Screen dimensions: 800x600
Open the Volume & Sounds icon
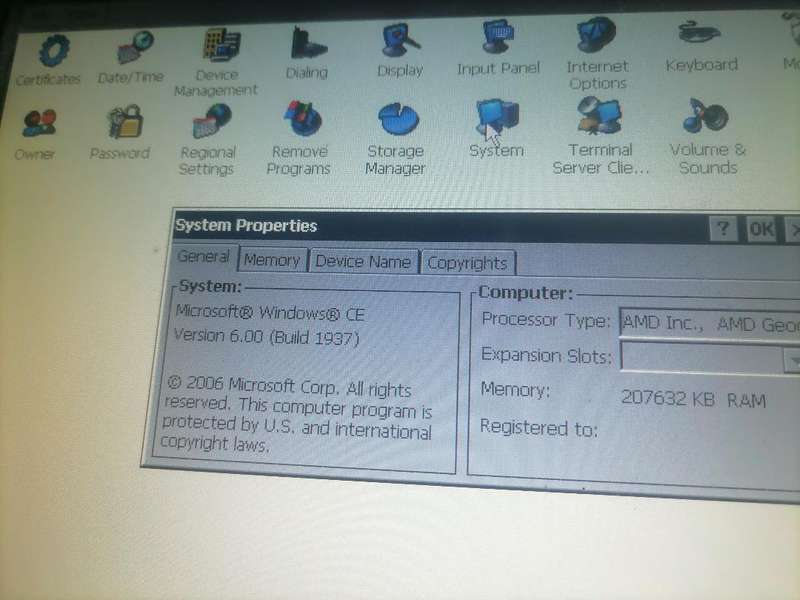(x=706, y=115)
